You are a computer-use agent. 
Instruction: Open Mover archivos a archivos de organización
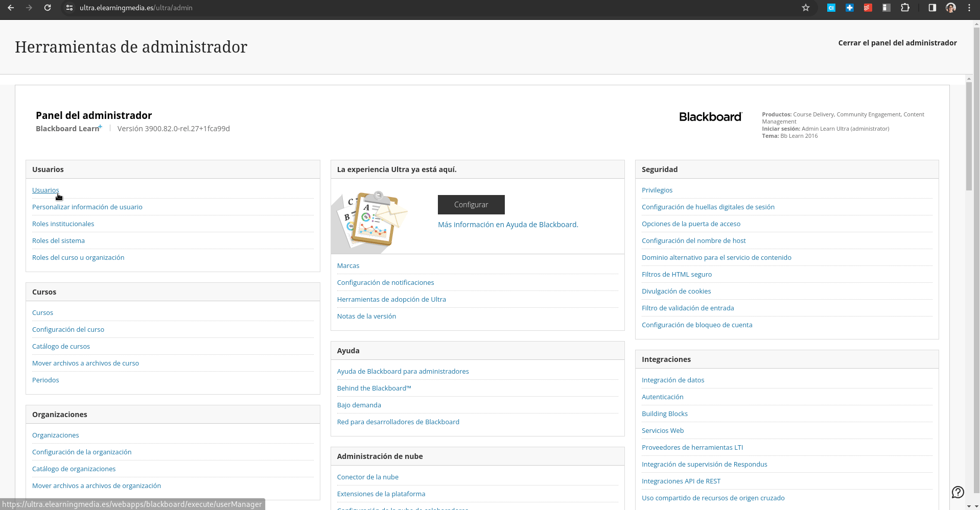97,485
